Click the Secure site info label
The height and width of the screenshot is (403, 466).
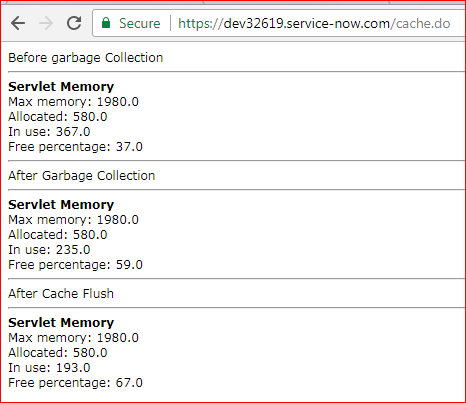pos(140,23)
